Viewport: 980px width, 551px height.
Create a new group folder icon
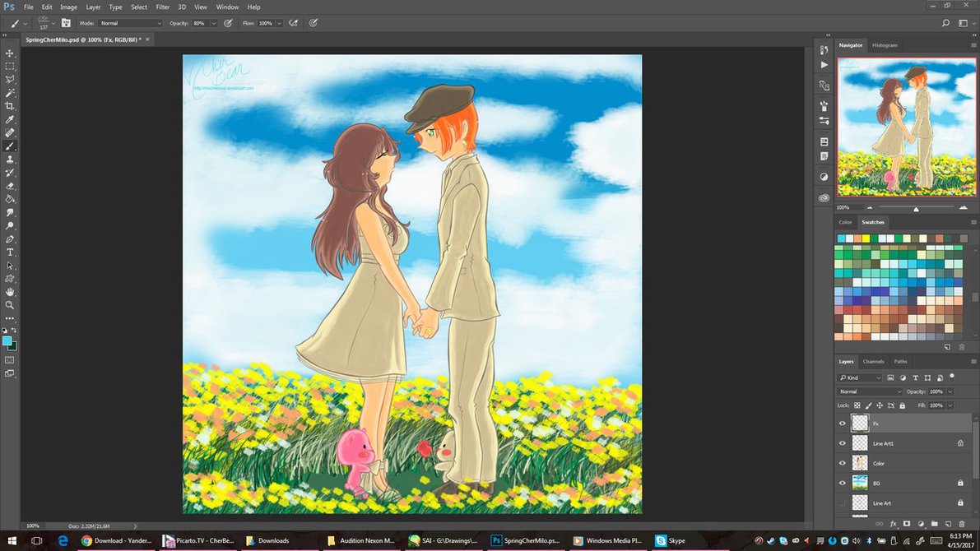[935, 524]
